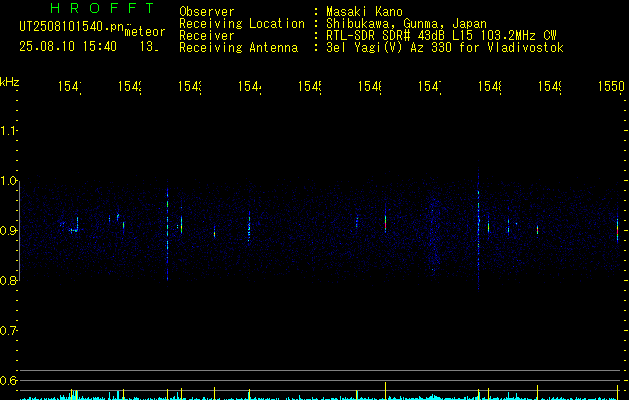Screen dimensions: 629x400
Task: Click the green HROFFT title text
Action: pyautogui.click(x=103, y=8)
